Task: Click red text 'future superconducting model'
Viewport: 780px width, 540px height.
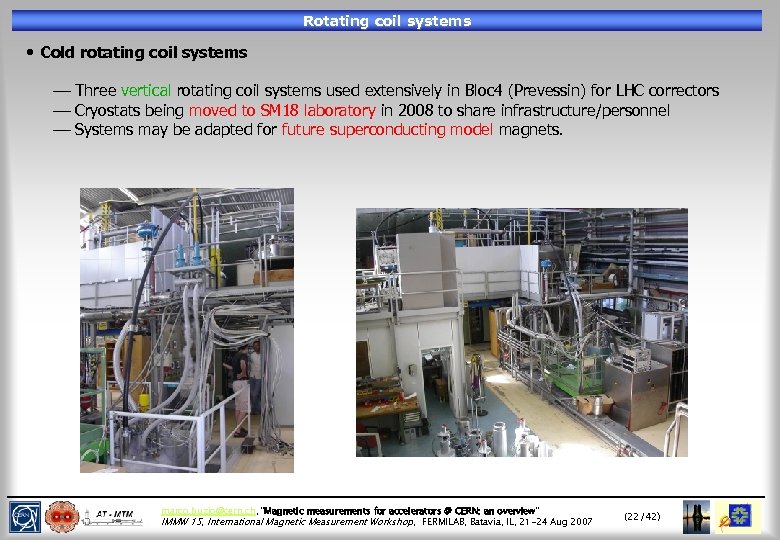Action: pyautogui.click(x=387, y=129)
